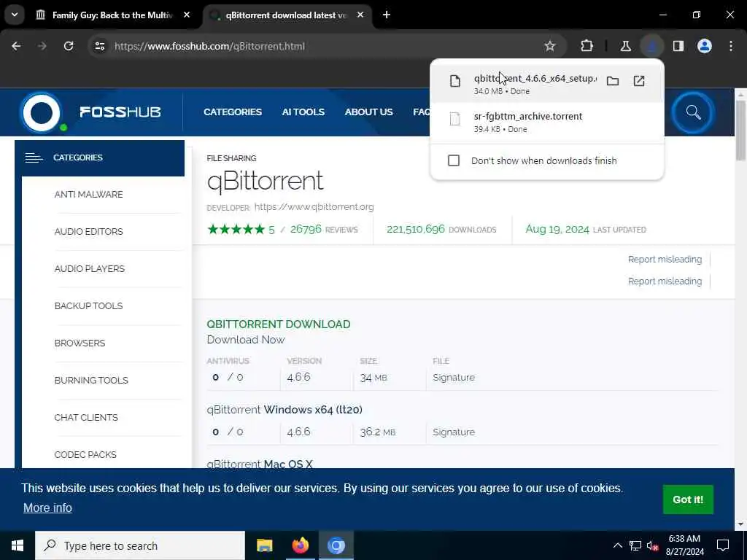Open the search tabs dropdown arrow
The width and height of the screenshot is (747, 560).
click(15, 15)
